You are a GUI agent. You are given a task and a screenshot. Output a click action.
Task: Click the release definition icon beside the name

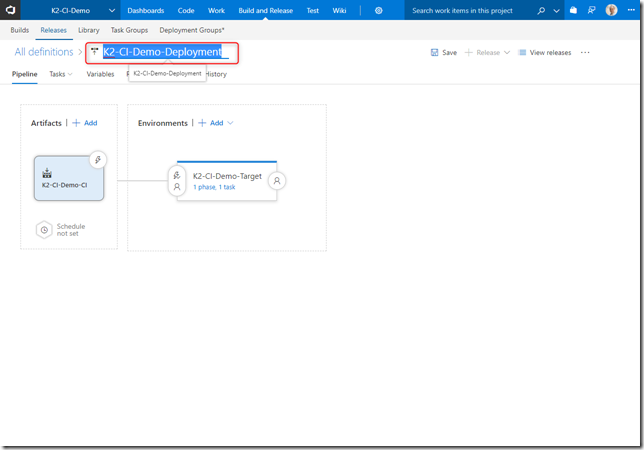coord(94,51)
